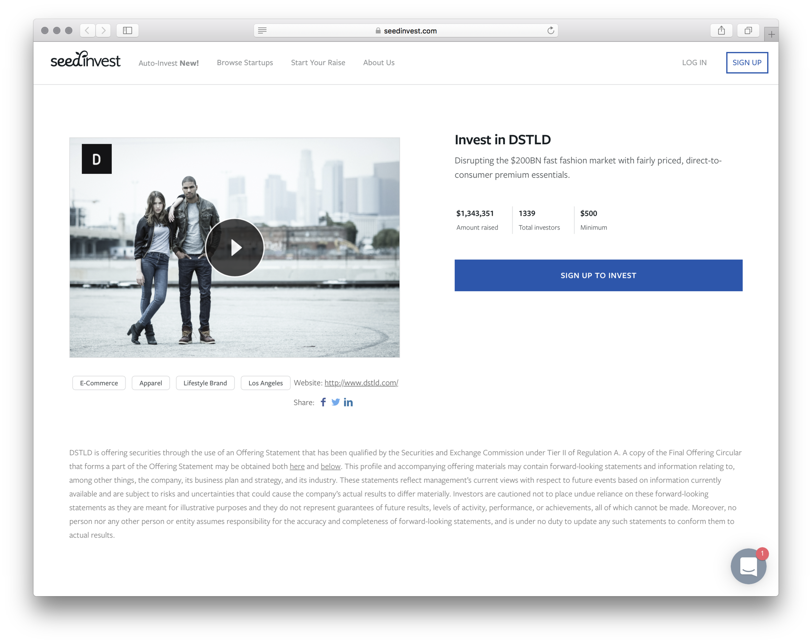Open Safari Reader view icon
This screenshot has height=644, width=812.
(x=262, y=31)
